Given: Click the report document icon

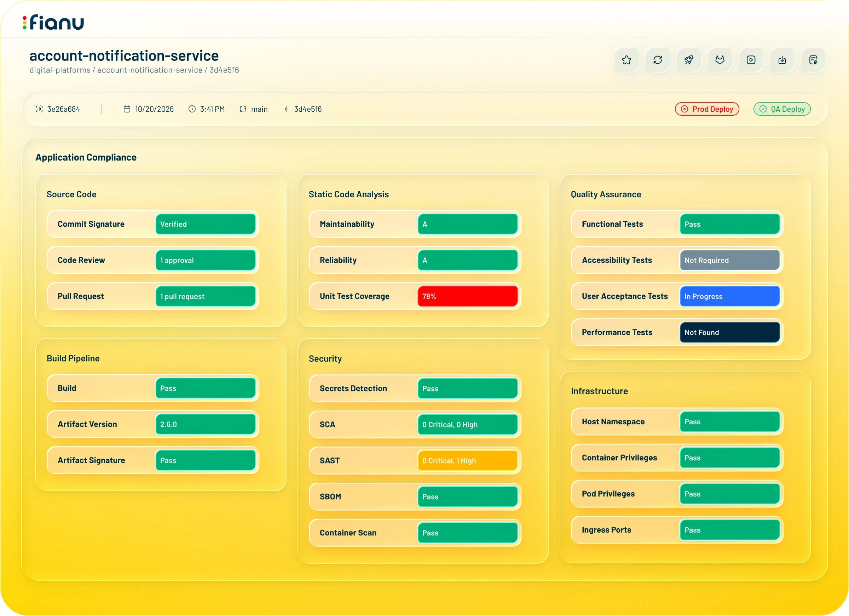Looking at the screenshot, I should (x=813, y=60).
